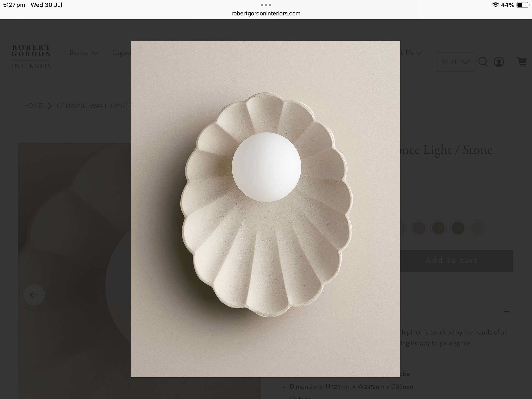
Task: Click the Robert Gordon Interiors logo
Action: coord(31,56)
